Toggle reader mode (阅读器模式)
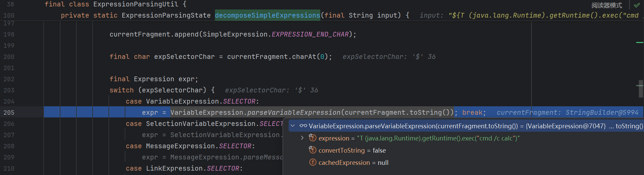Image resolution: width=644 pixels, height=175 pixels. [606, 5]
